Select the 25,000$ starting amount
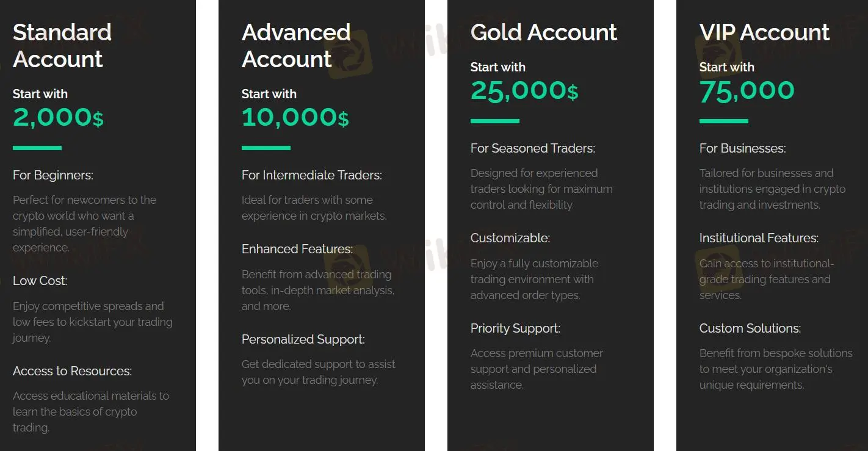This screenshot has width=868, height=451. click(524, 90)
